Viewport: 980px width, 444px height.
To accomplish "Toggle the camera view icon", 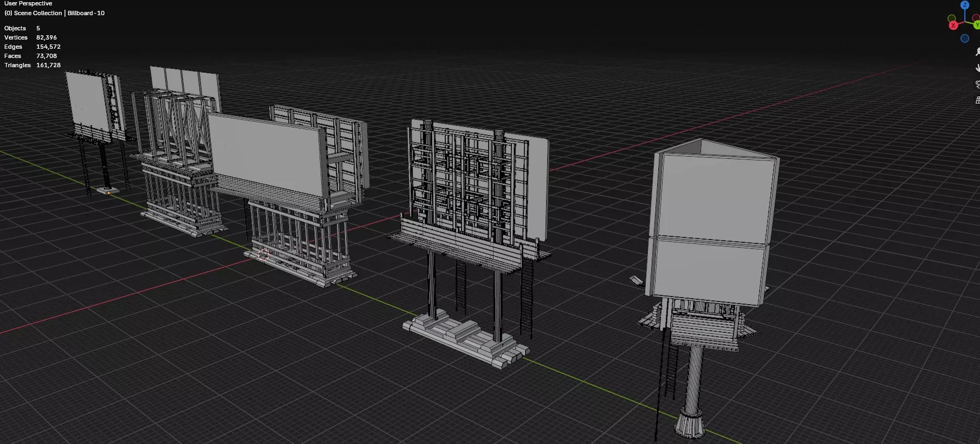I will click(977, 84).
